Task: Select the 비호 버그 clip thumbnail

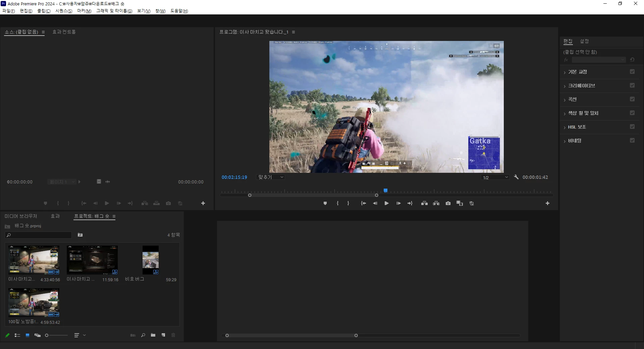Action: [151, 260]
